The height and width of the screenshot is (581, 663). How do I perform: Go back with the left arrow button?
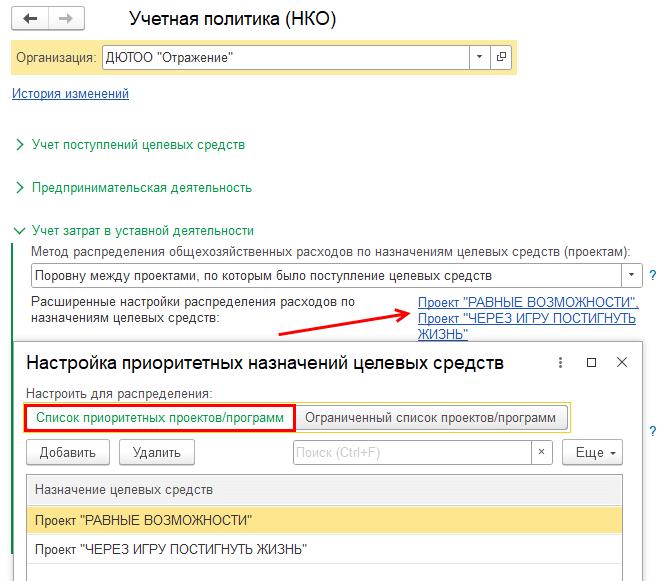click(x=30, y=19)
